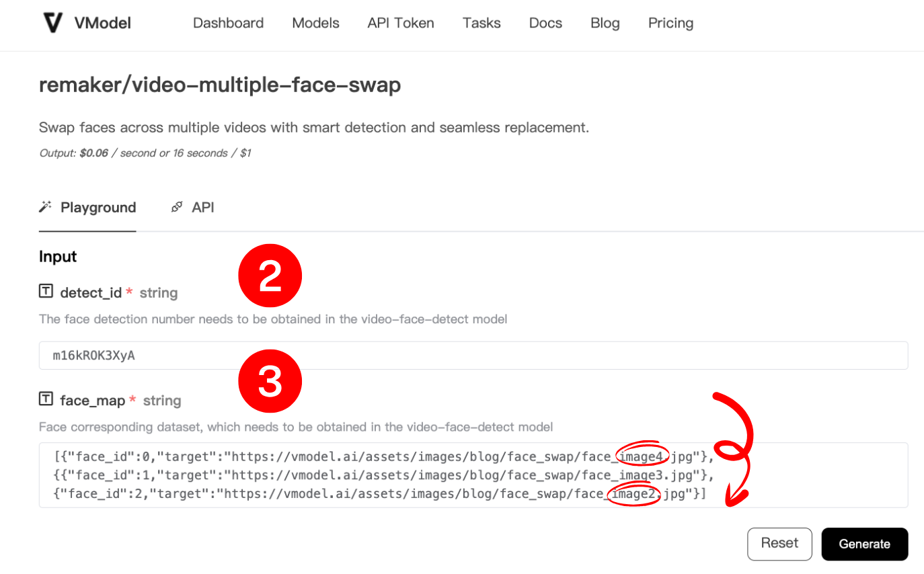Click the Reset button

pos(780,544)
